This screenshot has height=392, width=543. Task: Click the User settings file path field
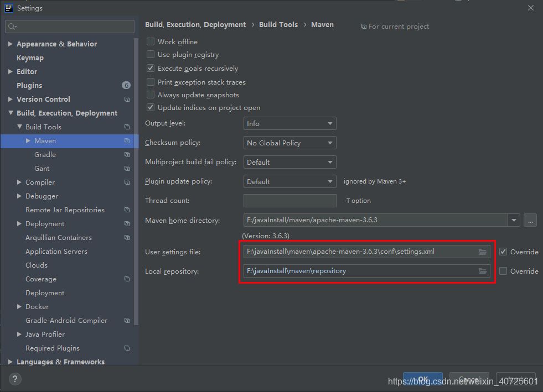click(x=367, y=252)
